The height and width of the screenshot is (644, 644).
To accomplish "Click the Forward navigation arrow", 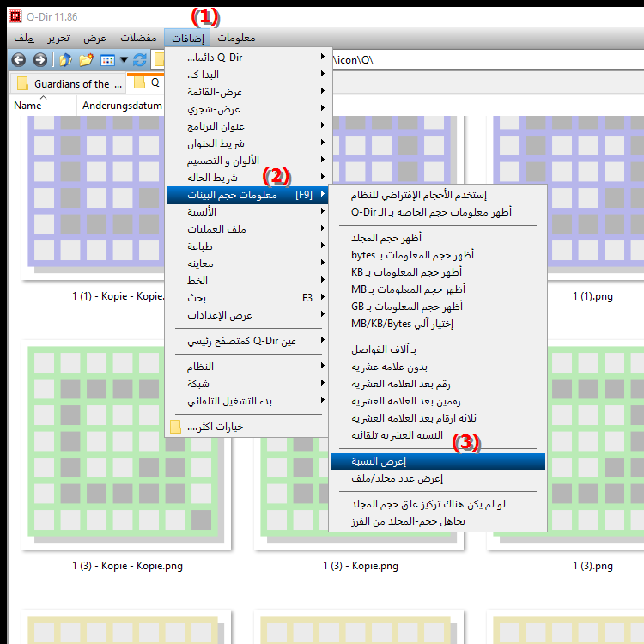I will pos(39,60).
